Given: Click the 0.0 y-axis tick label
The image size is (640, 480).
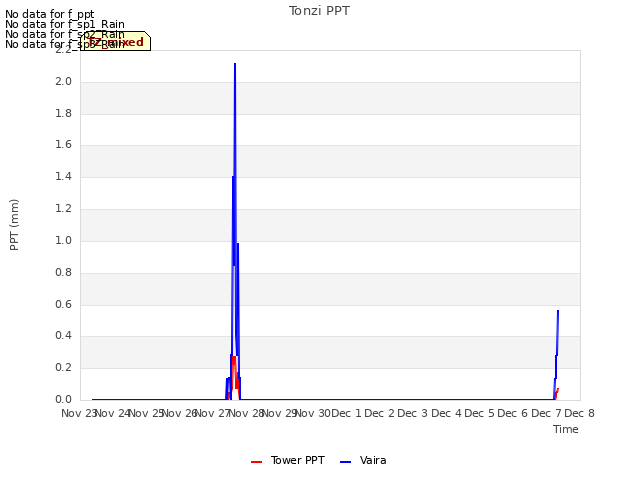Looking at the screenshot, I should 63,399.
